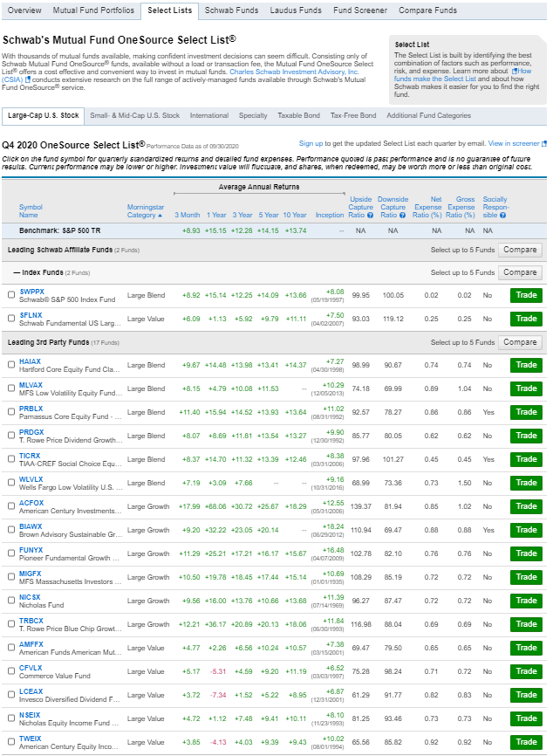Screen dimensions: 553x756
Task: Switch to the Schwab Funds tab
Action: pos(231,10)
